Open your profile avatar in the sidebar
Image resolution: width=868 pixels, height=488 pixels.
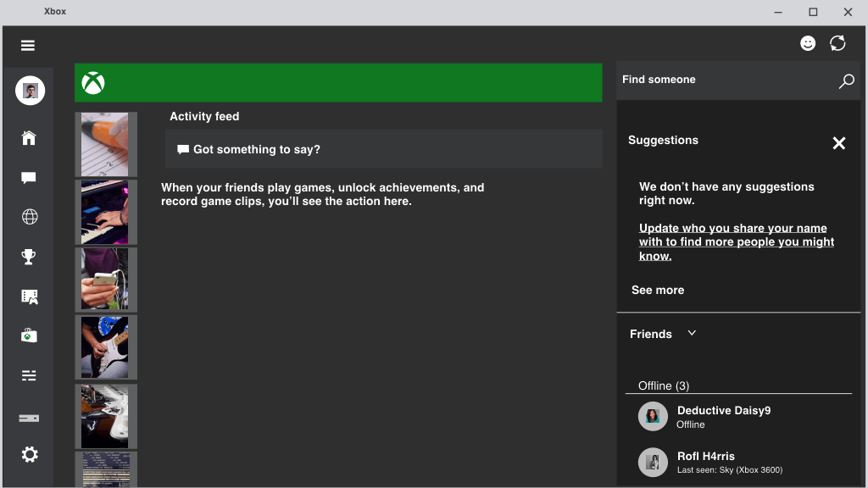[30, 91]
